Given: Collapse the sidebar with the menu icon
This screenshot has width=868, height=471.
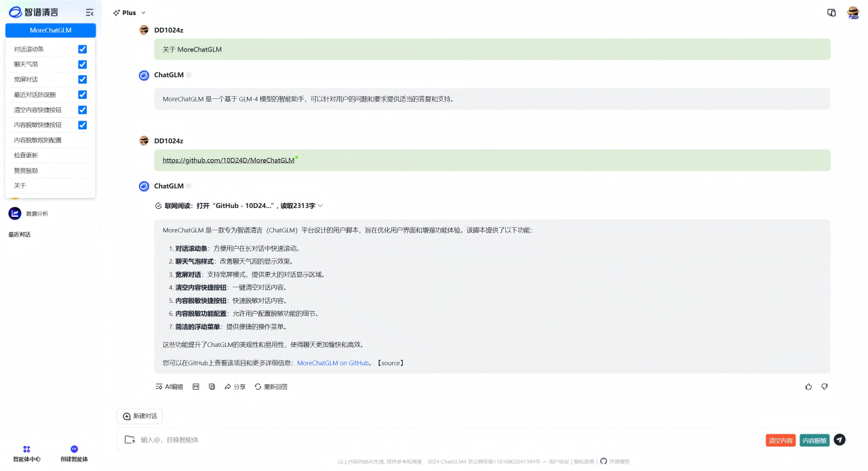Looking at the screenshot, I should coord(90,12).
